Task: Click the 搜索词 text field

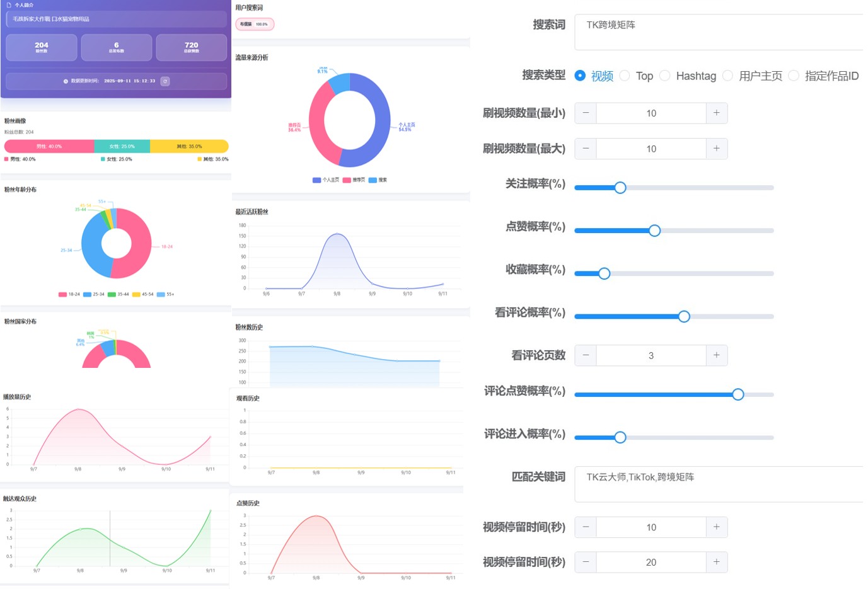Action: click(719, 32)
